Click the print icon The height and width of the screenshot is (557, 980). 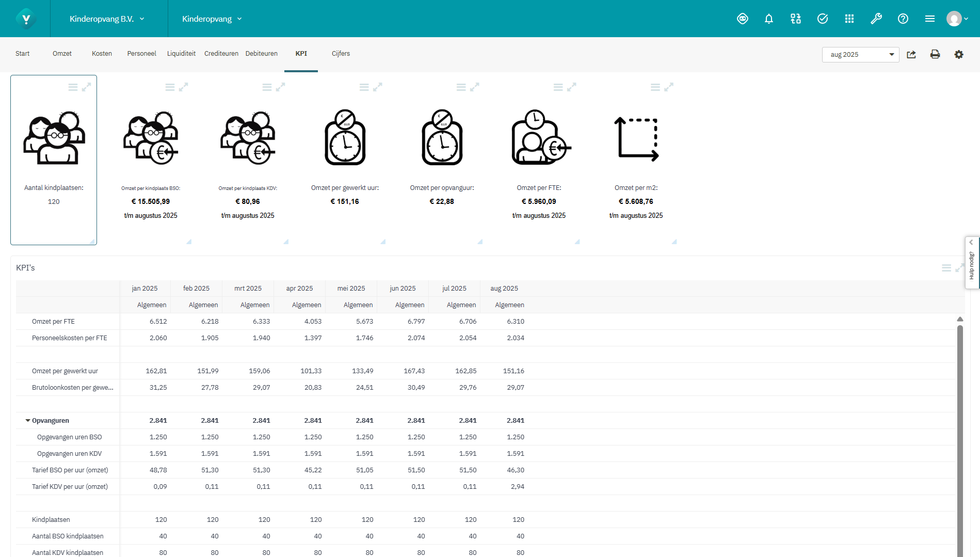[x=935, y=54]
